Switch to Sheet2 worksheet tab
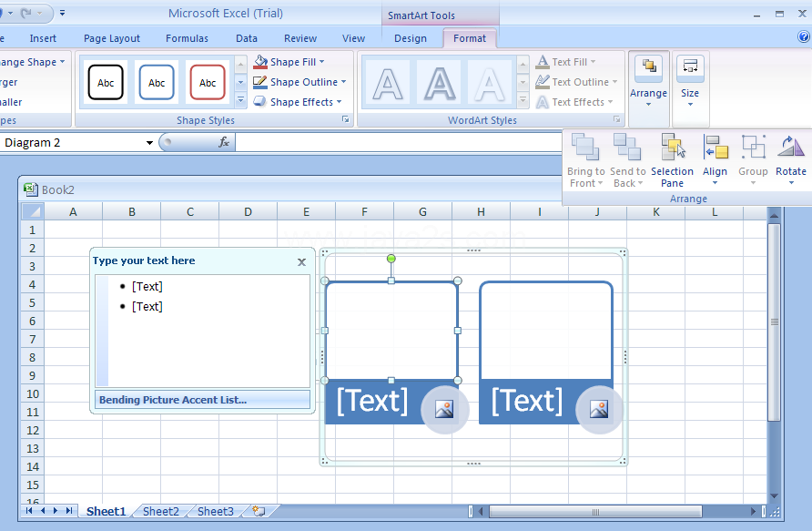Image resolution: width=812 pixels, height=531 pixels. [x=160, y=511]
